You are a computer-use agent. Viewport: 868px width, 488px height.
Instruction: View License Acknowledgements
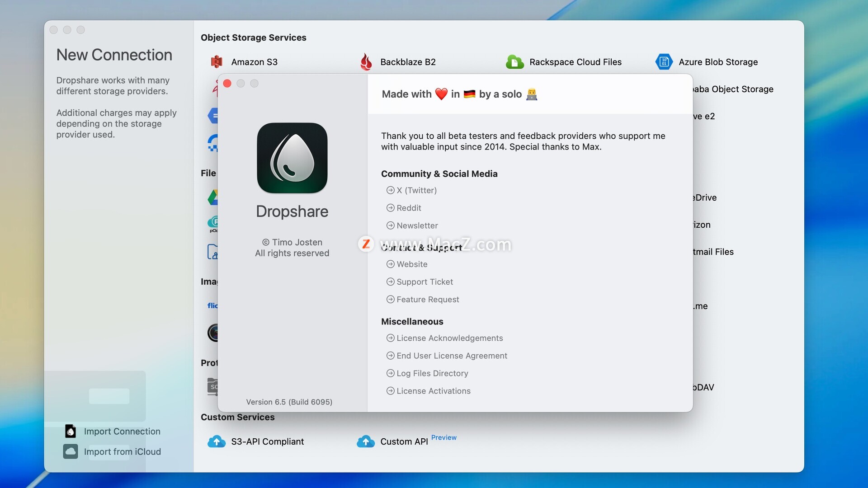[x=449, y=338]
